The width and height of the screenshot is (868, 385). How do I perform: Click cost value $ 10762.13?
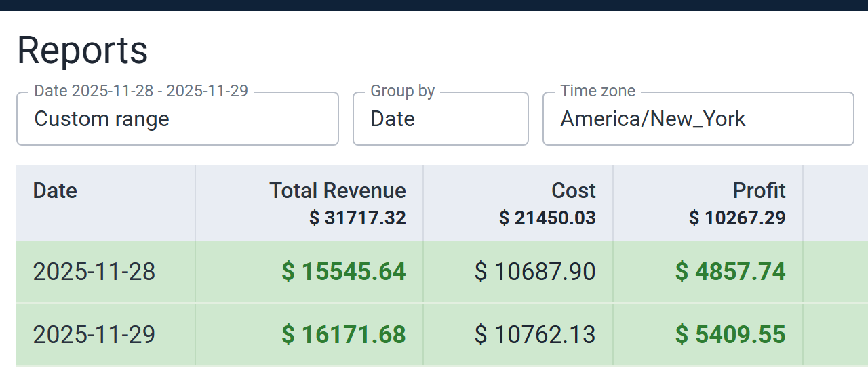[535, 334]
